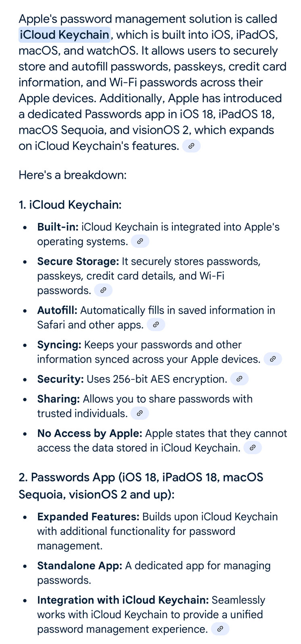Open citation link for Autofill bullet

tap(156, 325)
